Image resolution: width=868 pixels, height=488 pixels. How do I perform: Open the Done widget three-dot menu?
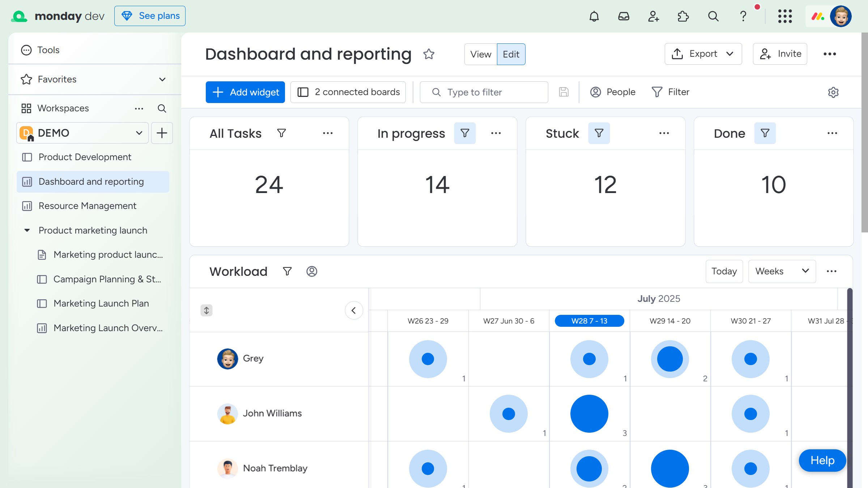pyautogui.click(x=832, y=133)
